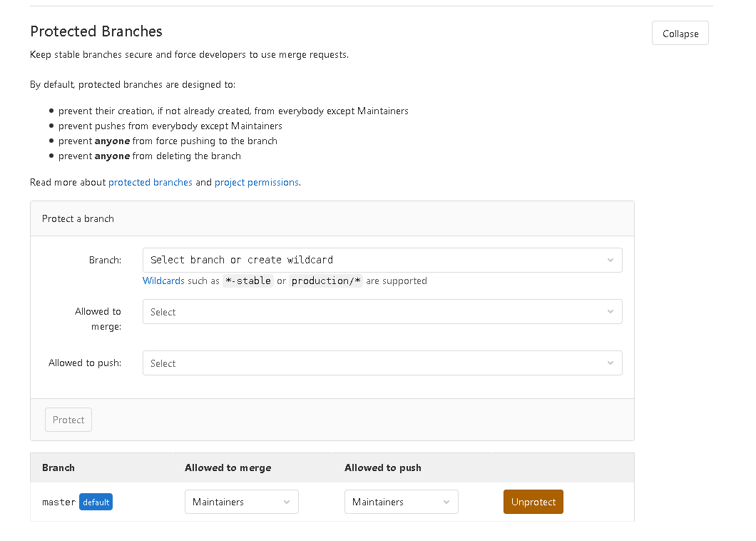Click the blue "default" badge next to master

point(96,502)
